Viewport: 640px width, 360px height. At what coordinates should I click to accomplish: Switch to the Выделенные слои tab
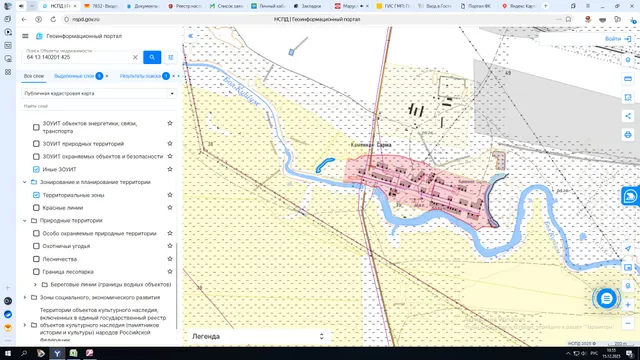(x=74, y=76)
